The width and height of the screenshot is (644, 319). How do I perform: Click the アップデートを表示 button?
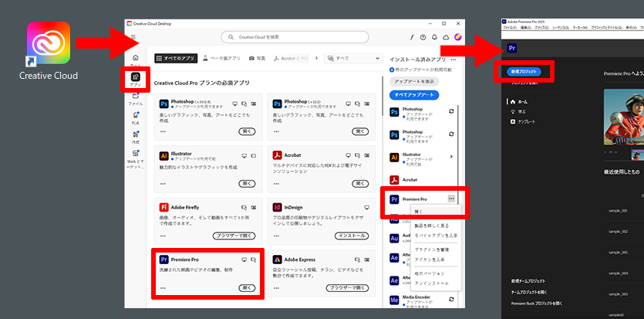tap(414, 81)
